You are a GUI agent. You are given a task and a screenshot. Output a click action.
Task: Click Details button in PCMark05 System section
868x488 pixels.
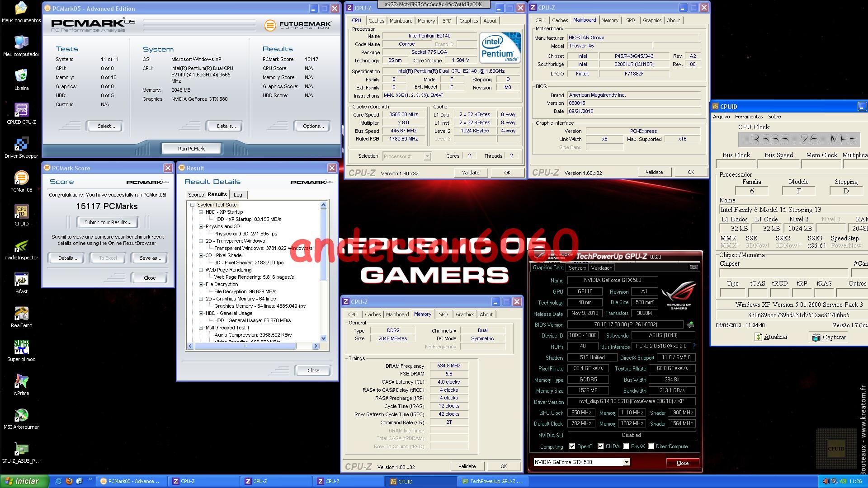pos(226,126)
